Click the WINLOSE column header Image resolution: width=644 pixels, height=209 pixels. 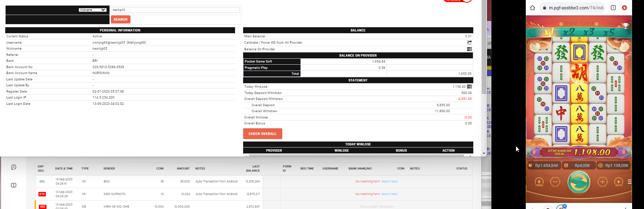(341, 151)
